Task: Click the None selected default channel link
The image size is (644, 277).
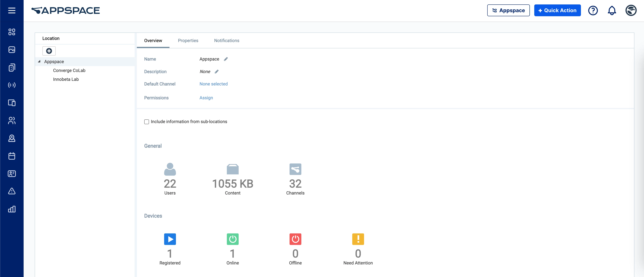Action: pyautogui.click(x=214, y=84)
